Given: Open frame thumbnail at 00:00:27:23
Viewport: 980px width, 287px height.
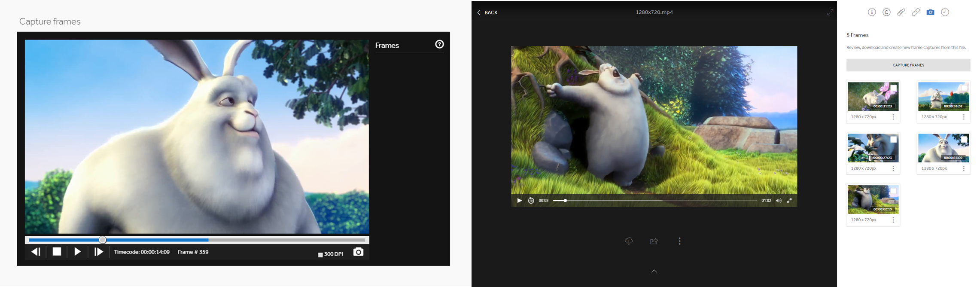Looking at the screenshot, I should 873,148.
